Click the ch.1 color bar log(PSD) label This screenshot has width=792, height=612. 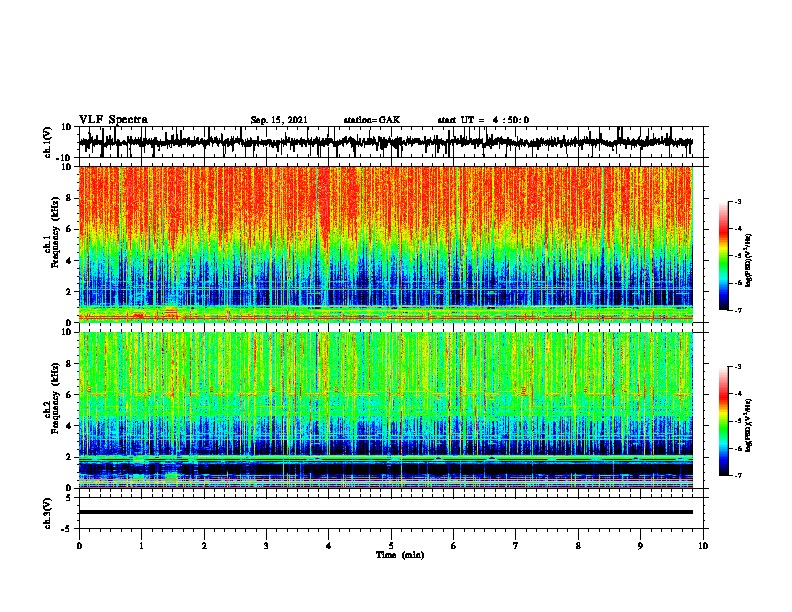[x=748, y=261]
